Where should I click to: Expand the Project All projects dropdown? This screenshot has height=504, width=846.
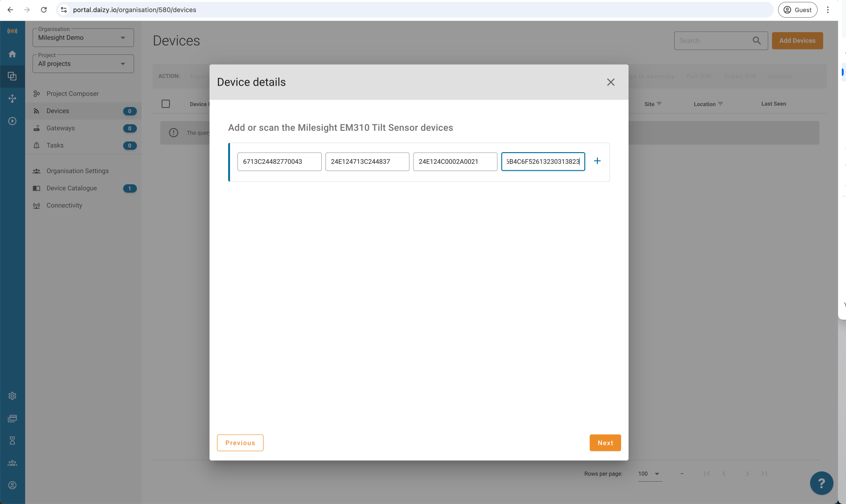[x=83, y=64]
